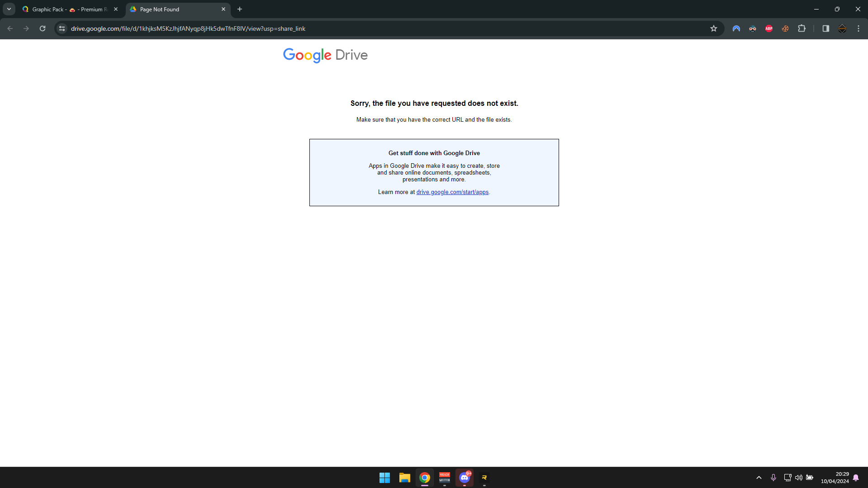Switch to the Graphic Pack tab

(70, 9)
